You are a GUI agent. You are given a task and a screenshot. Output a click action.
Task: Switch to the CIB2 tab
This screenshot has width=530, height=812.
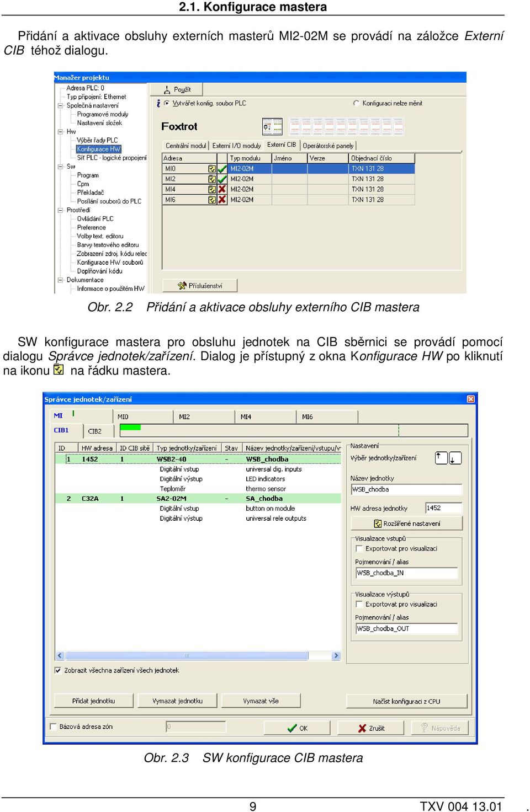point(98,431)
